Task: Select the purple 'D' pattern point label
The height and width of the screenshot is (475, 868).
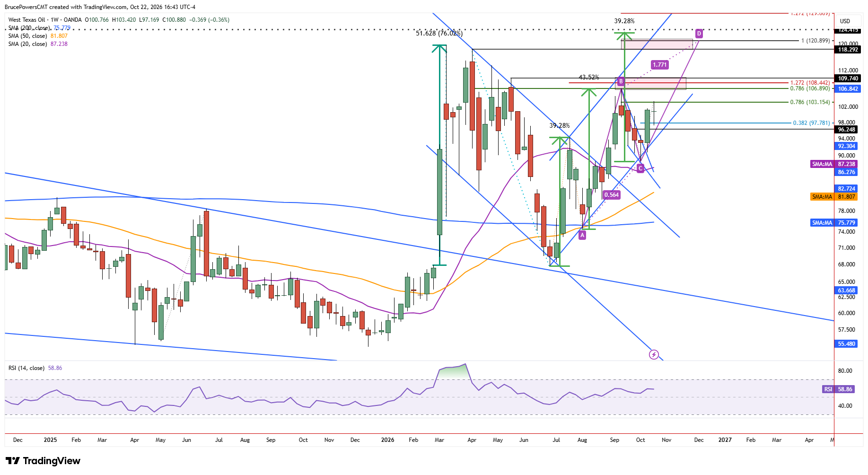Action: [x=699, y=34]
